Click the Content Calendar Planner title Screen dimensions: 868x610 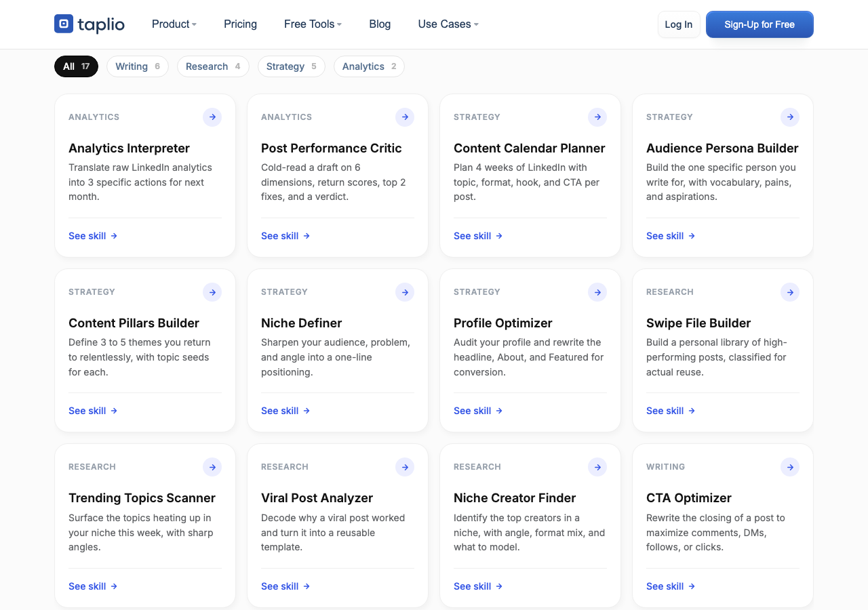pyautogui.click(x=530, y=148)
